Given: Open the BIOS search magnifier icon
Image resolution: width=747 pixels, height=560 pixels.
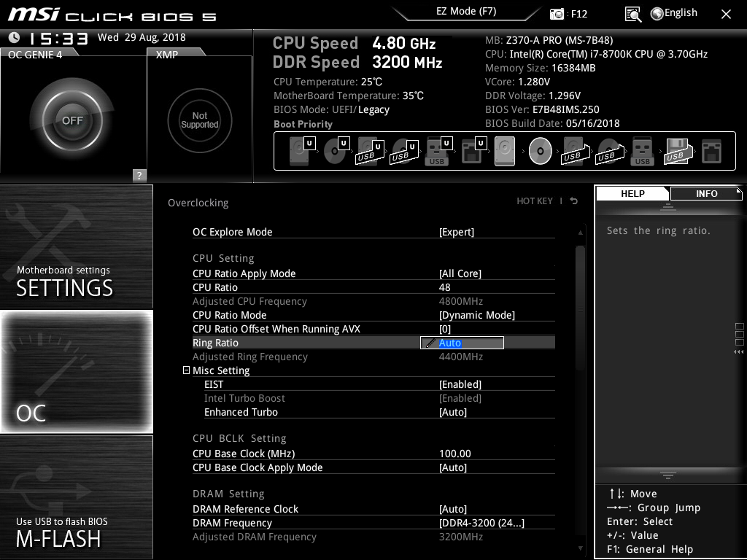Looking at the screenshot, I should (x=632, y=15).
